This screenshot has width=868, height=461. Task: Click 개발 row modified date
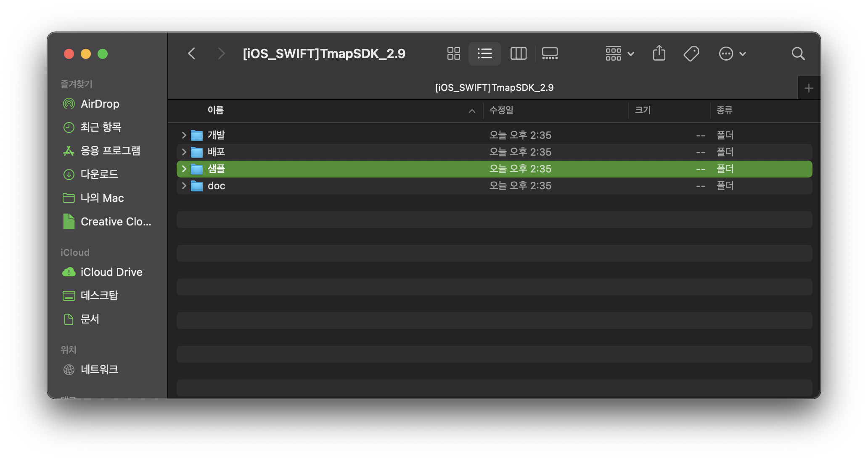(520, 135)
